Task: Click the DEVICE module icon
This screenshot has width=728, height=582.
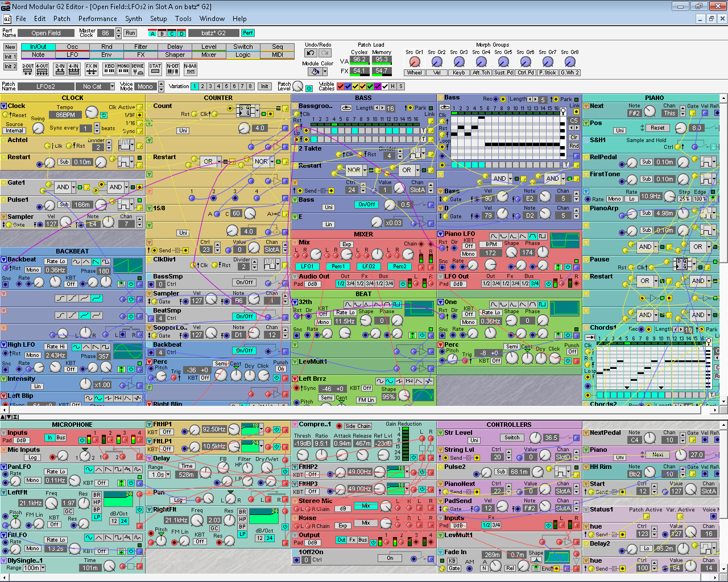Action: (x=138, y=69)
